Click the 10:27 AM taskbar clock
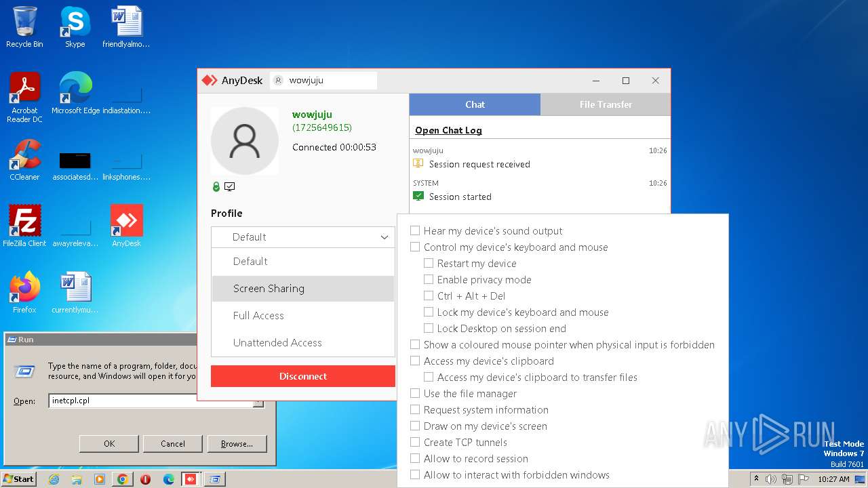The width and height of the screenshot is (868, 488). tap(833, 479)
